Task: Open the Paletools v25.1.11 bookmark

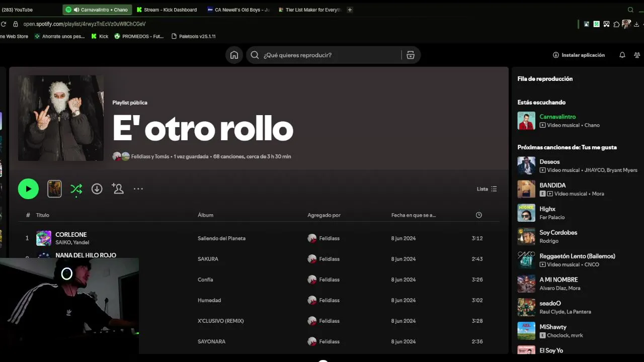Action: click(x=193, y=37)
